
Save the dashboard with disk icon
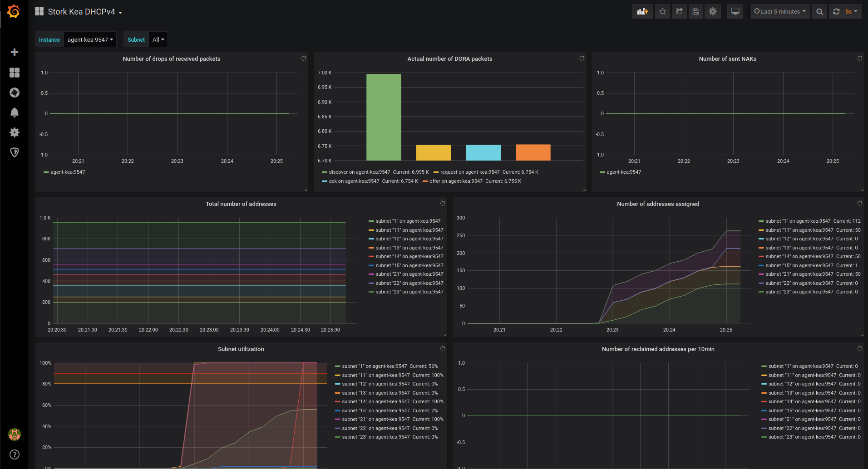(x=695, y=12)
